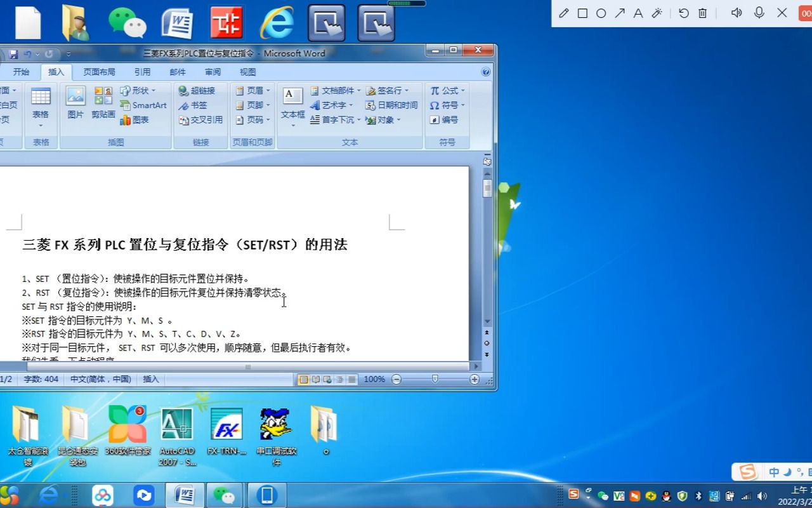Image resolution: width=812 pixels, height=508 pixels.
Task: Select Outline view in status bar
Action: (x=340, y=379)
